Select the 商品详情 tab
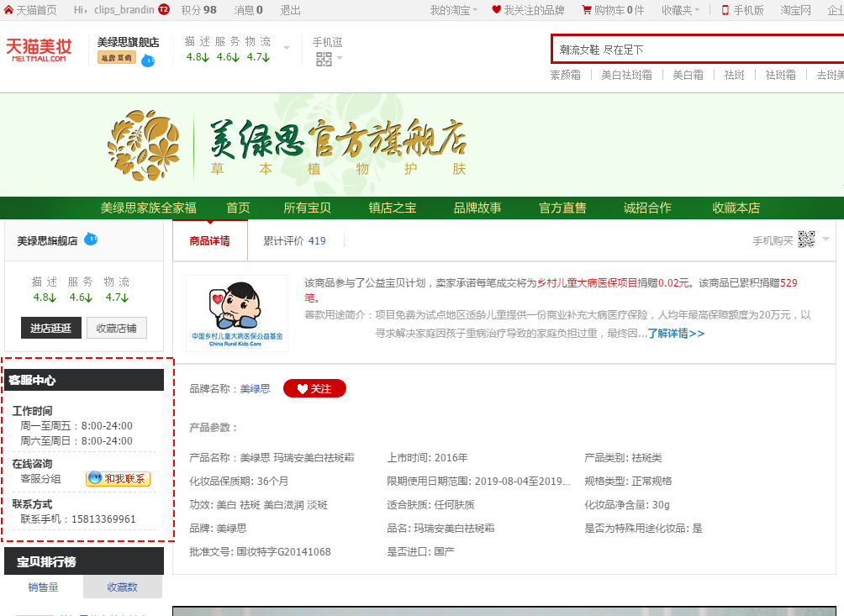844x616 pixels. (x=210, y=240)
